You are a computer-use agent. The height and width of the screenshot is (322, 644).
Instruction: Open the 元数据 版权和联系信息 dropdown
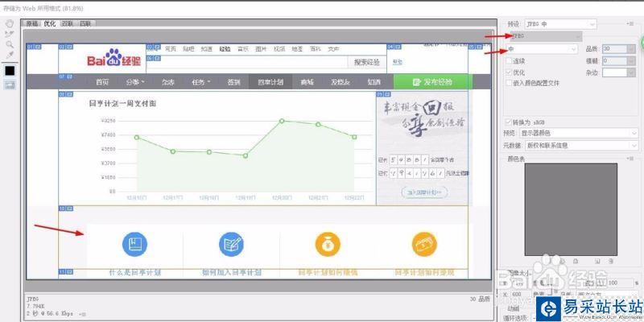(582, 145)
